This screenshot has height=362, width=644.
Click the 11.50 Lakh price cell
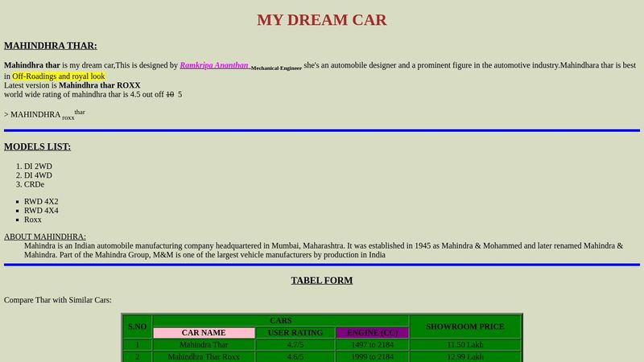point(465,345)
